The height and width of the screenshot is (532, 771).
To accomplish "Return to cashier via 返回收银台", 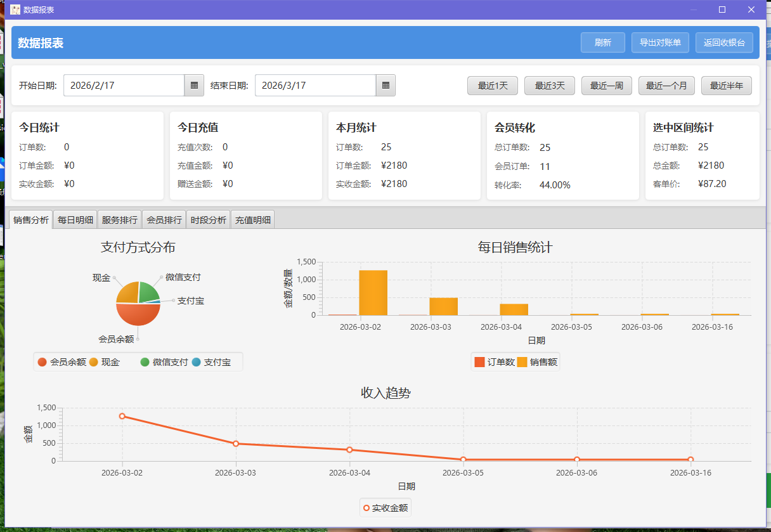I will 724,42.
